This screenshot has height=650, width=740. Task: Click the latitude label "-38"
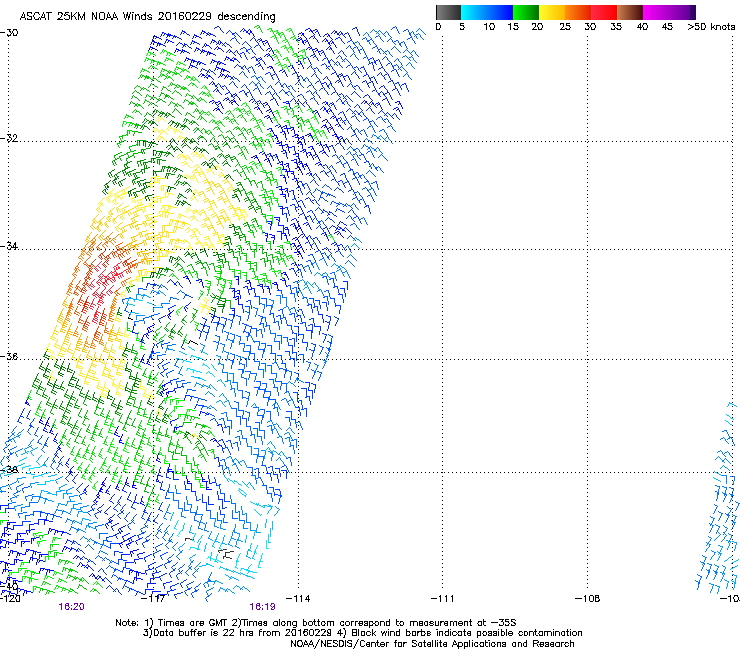coord(9,470)
